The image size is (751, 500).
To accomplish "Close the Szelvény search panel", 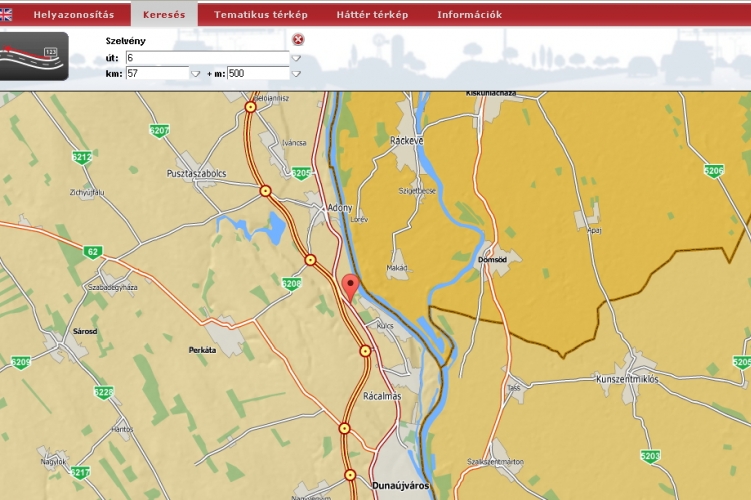I will click(x=298, y=39).
